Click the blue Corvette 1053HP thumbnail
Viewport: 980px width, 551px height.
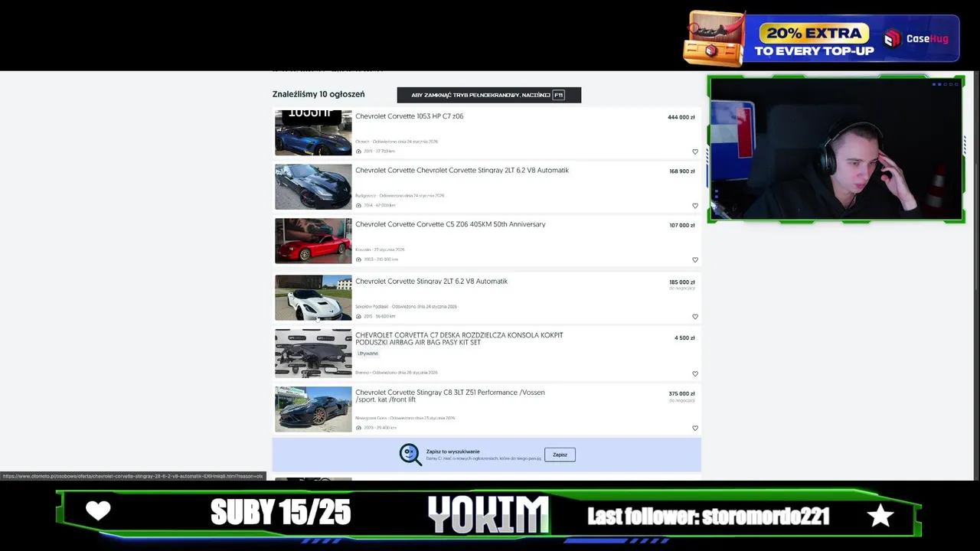[313, 133]
